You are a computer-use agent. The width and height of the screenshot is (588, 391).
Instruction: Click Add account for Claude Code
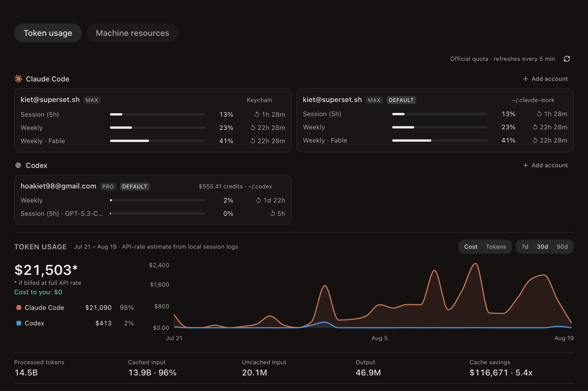click(545, 79)
